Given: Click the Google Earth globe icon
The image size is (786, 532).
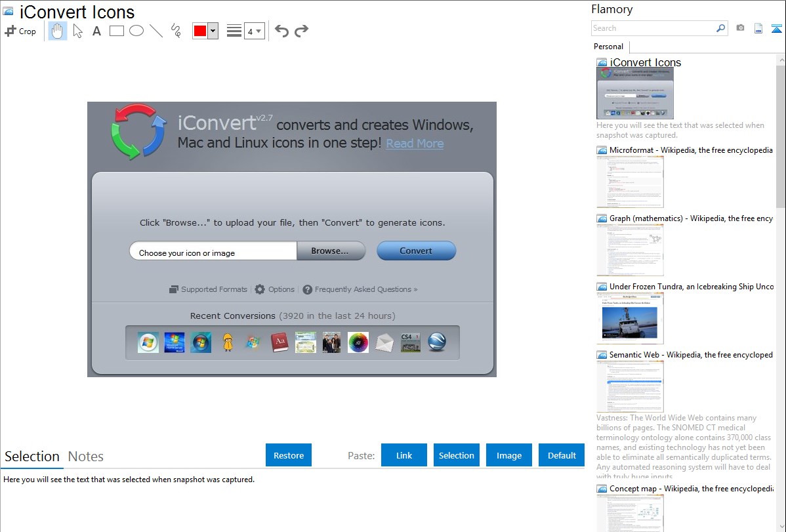Looking at the screenshot, I should 437,342.
